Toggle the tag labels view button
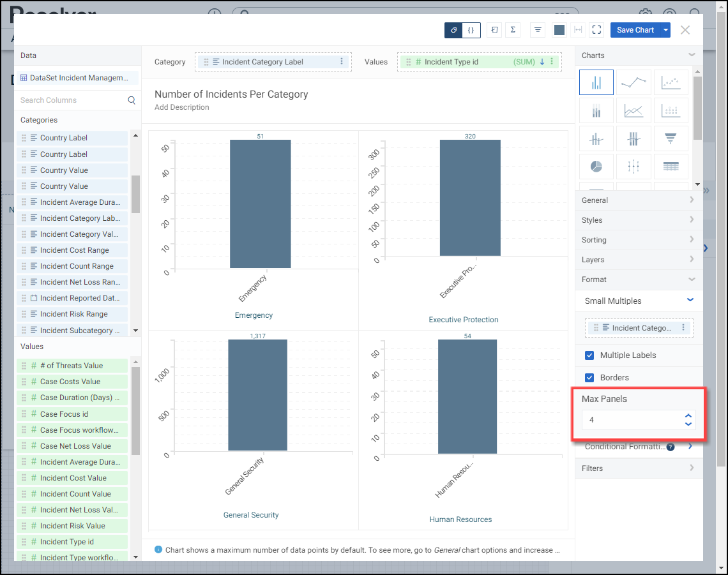 [x=453, y=30]
